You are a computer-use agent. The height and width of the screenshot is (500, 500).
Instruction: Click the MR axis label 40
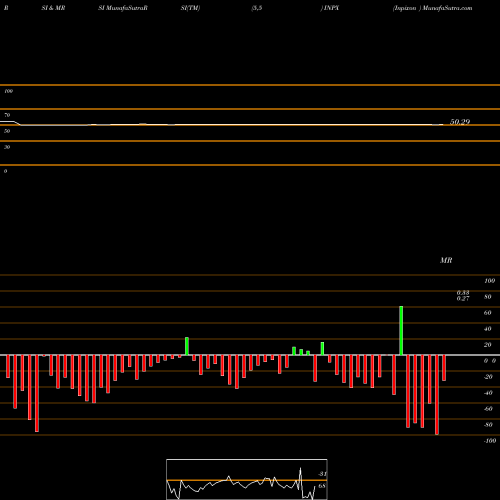(x=488, y=329)
